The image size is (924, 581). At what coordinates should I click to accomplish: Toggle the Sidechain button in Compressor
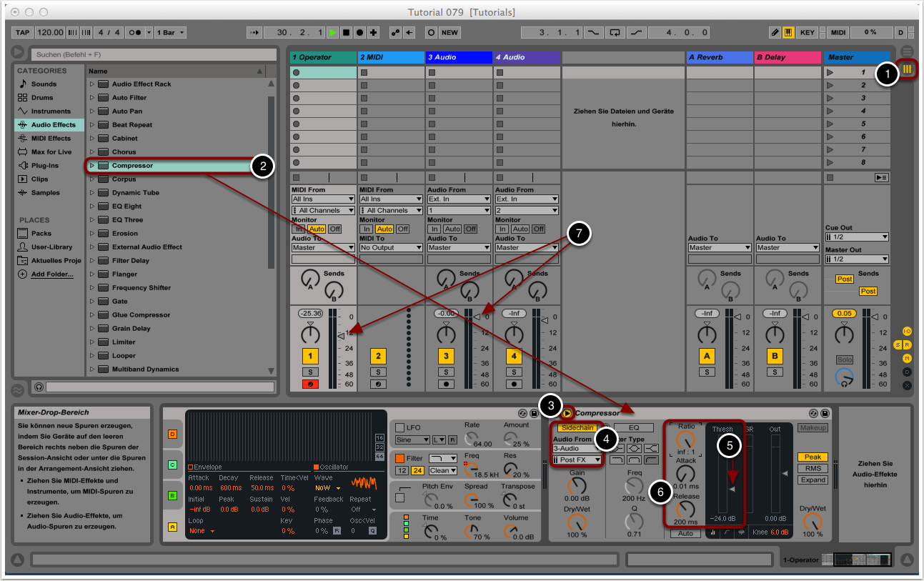point(577,427)
